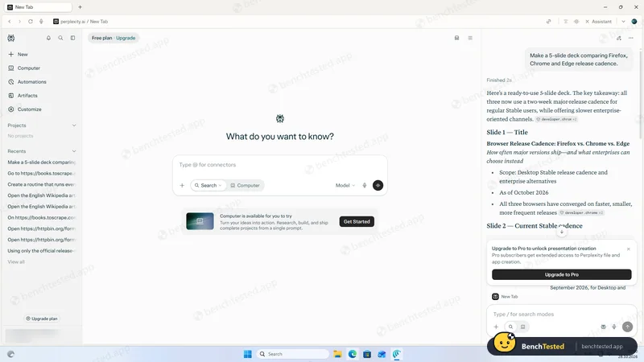Click the perplexity.ai / New Tab address bar

(80, 22)
